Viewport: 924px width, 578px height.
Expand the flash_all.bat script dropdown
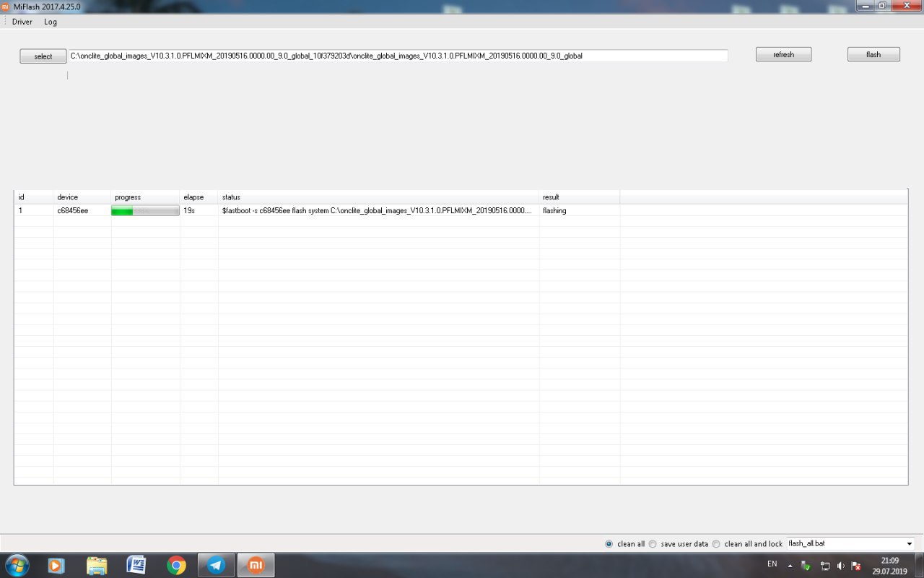[x=909, y=543]
